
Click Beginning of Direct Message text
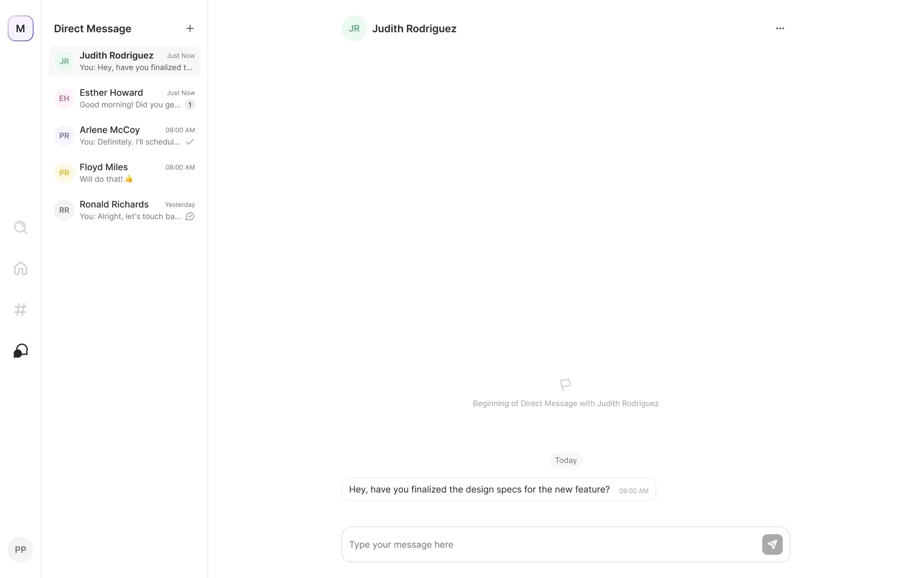(566, 404)
